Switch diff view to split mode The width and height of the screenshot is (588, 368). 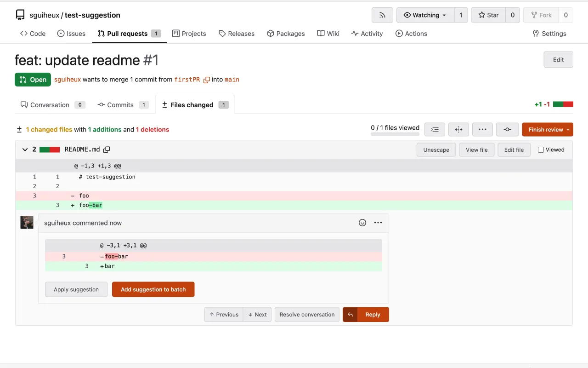(x=458, y=130)
